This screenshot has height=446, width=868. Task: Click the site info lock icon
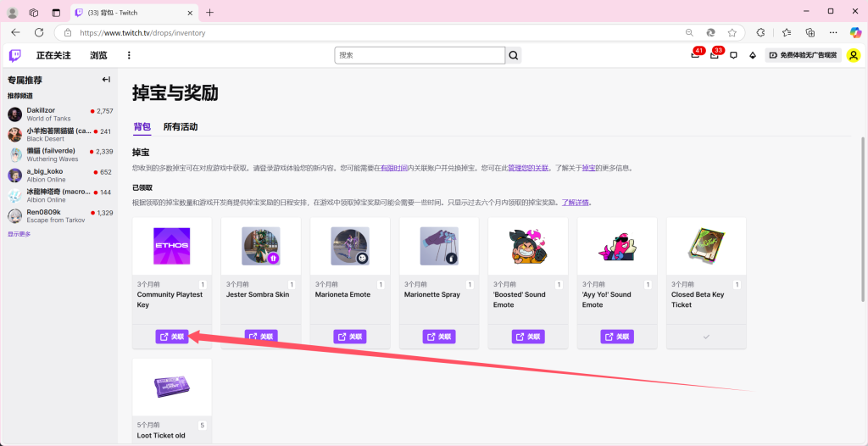pos(68,33)
